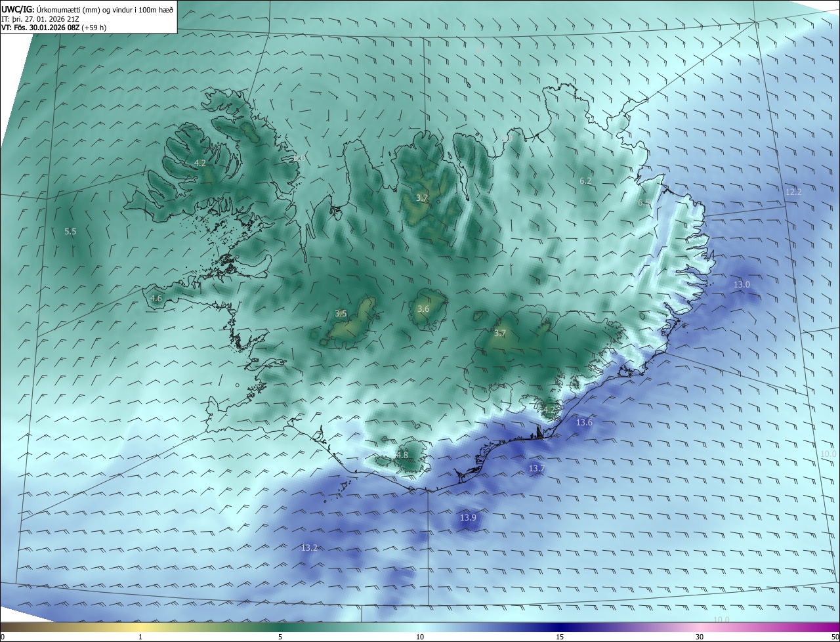
Task: Click the 0 tick label on the color scale
Action: point(3,637)
